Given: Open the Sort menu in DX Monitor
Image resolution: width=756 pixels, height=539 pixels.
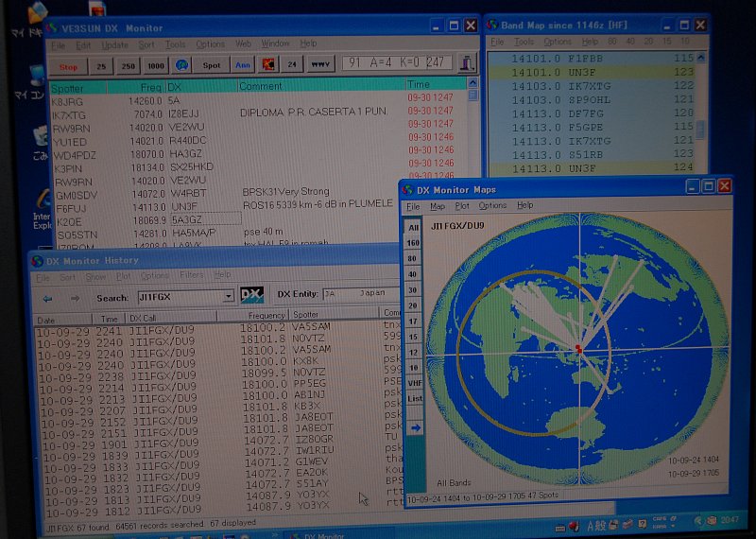Looking at the screenshot, I should point(146,44).
